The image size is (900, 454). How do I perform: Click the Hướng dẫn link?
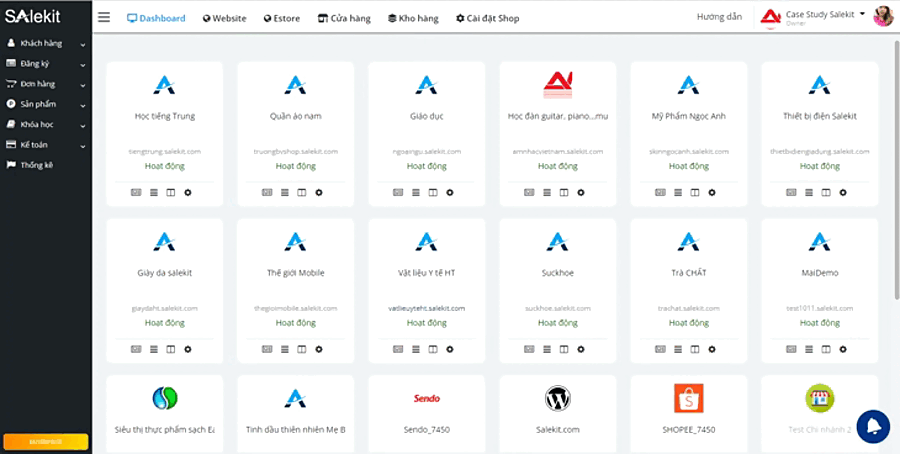(x=719, y=17)
